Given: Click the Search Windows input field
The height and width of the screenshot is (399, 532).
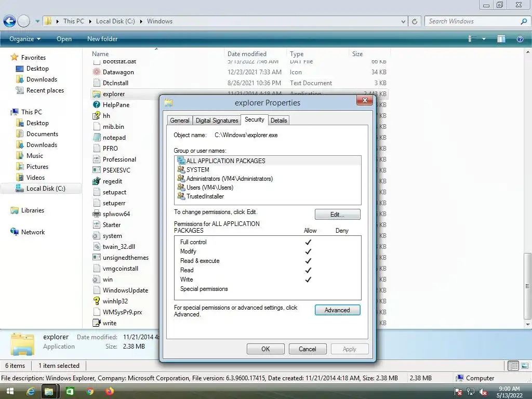Looking at the screenshot, I should [x=473, y=21].
